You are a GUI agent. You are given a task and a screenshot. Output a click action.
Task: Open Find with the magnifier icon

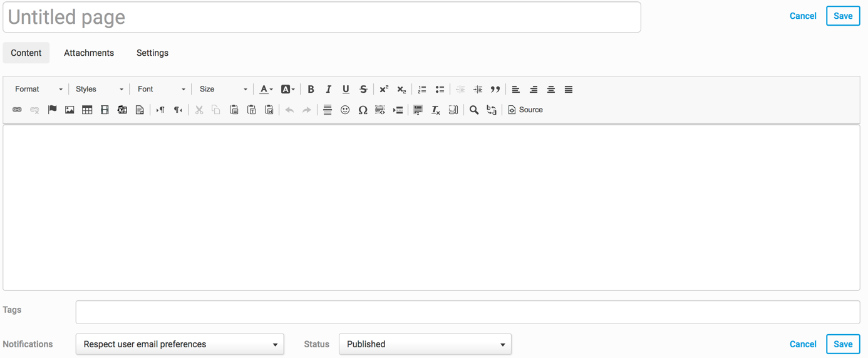coord(474,110)
